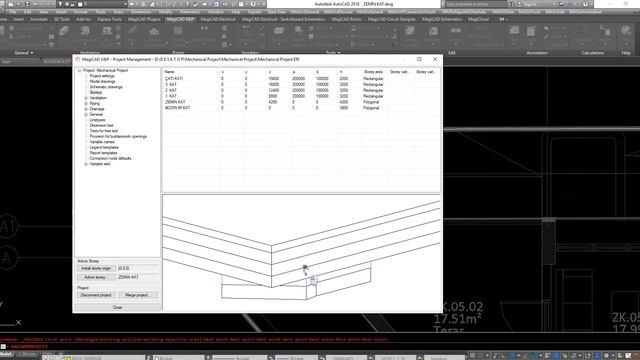Click the 3D storey preview pane
640x360 pixels.
tap(301, 253)
